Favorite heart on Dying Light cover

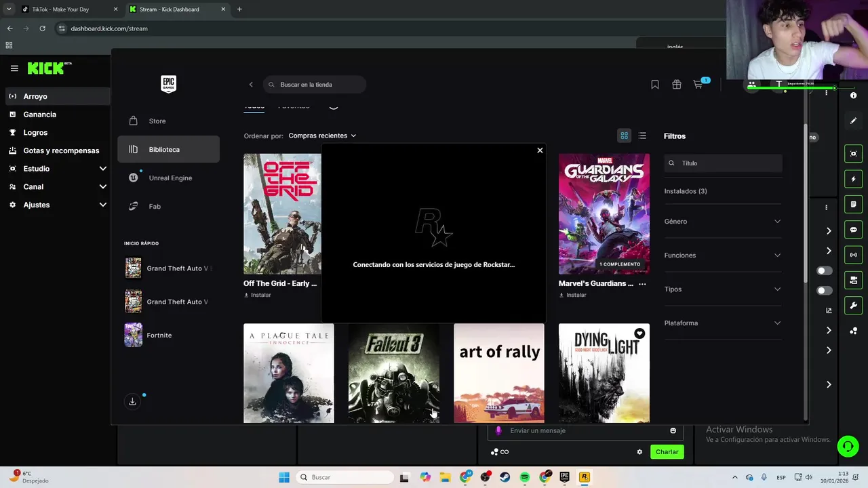639,333
